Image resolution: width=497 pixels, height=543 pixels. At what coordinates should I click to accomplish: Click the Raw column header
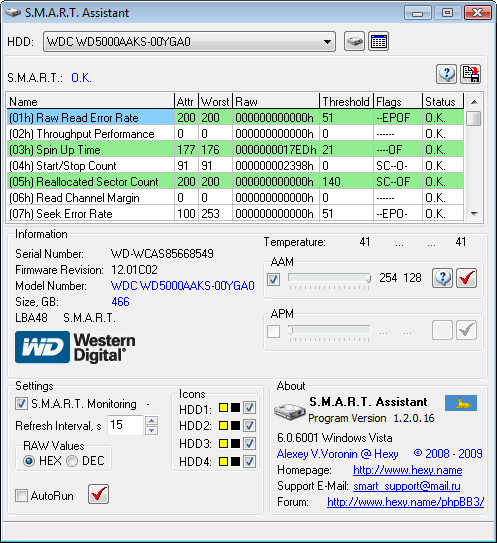tap(276, 101)
